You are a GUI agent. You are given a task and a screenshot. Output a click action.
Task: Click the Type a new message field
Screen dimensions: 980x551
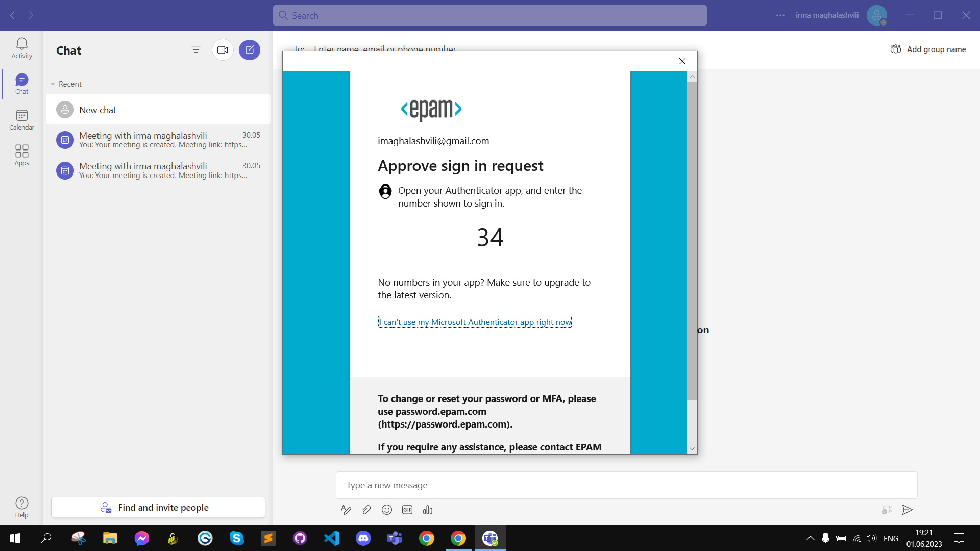point(626,485)
